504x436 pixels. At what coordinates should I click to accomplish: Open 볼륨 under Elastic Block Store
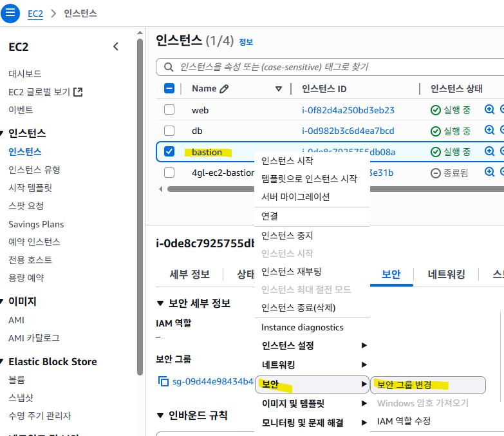[x=16, y=380]
